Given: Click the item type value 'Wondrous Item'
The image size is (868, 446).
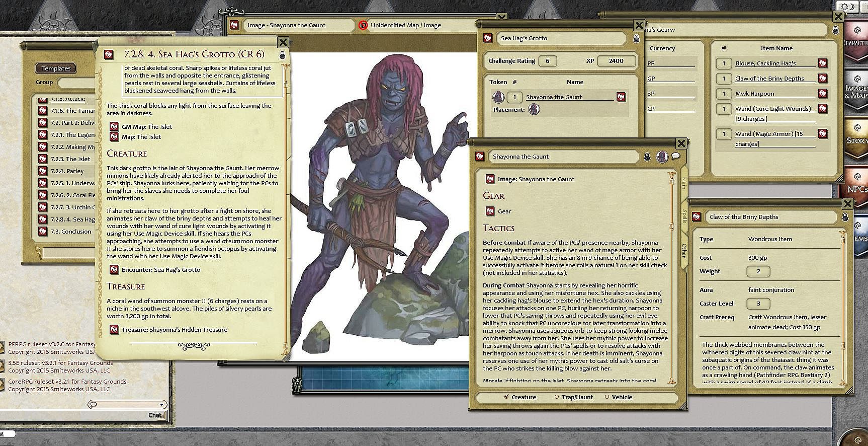Looking at the screenshot, I should click(x=770, y=239).
